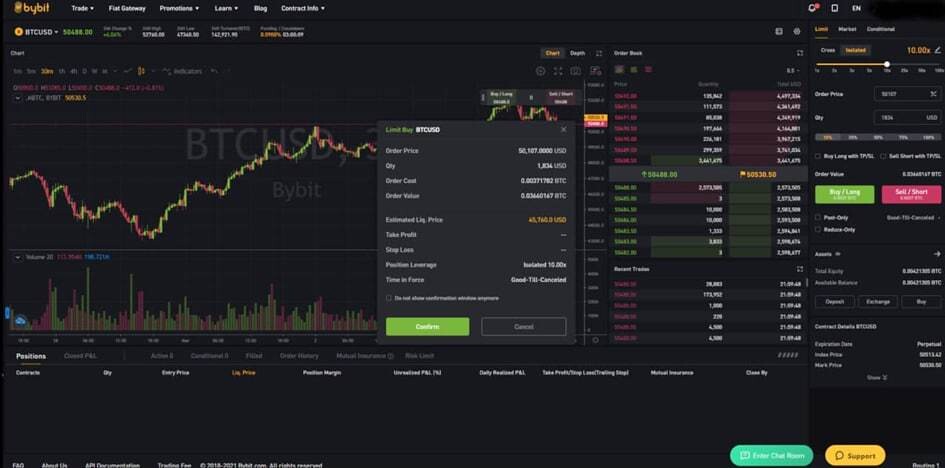The height and width of the screenshot is (468, 945).
Task: Open the Closed P&L tab
Action: pyautogui.click(x=80, y=356)
